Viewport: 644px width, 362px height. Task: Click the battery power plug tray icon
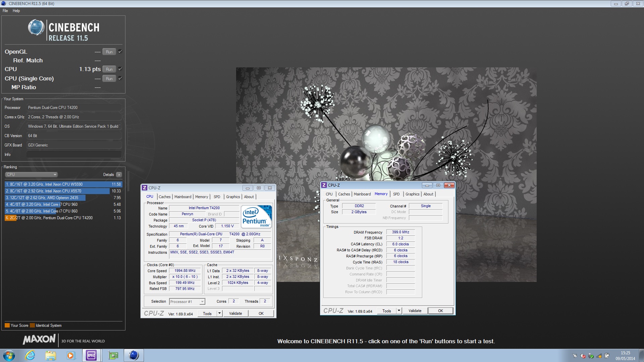pos(607,356)
